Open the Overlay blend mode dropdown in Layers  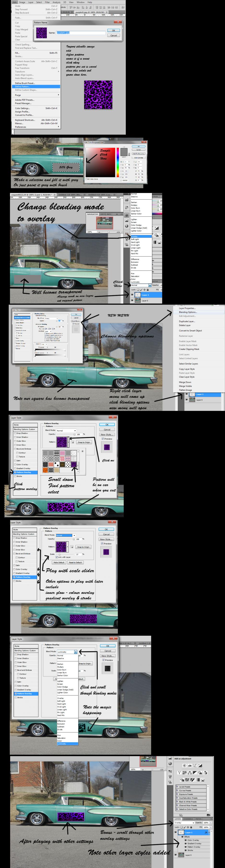[184, 822]
